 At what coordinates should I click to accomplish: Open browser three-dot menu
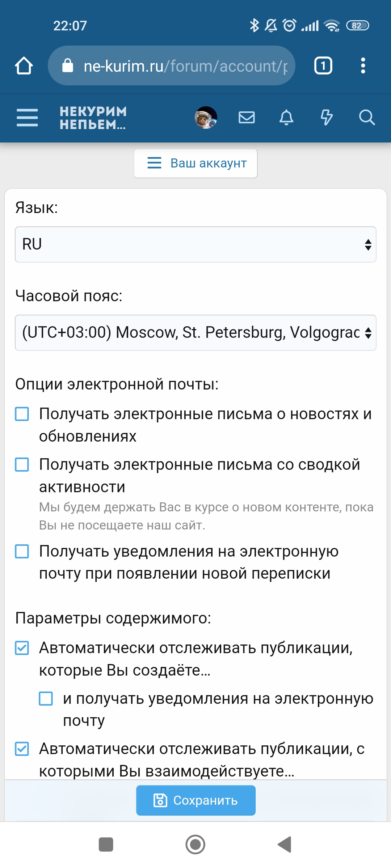pos(363,66)
